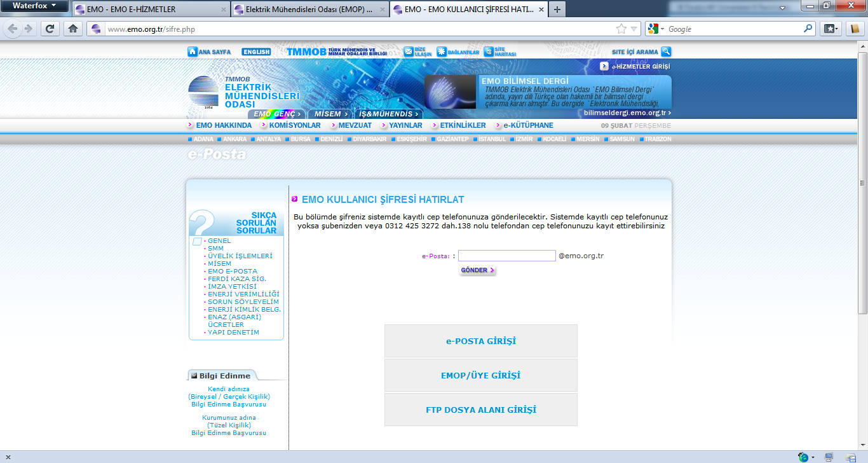Open the YAPI DENETİM FAQ category
This screenshot has height=463, width=868.
pyautogui.click(x=233, y=333)
